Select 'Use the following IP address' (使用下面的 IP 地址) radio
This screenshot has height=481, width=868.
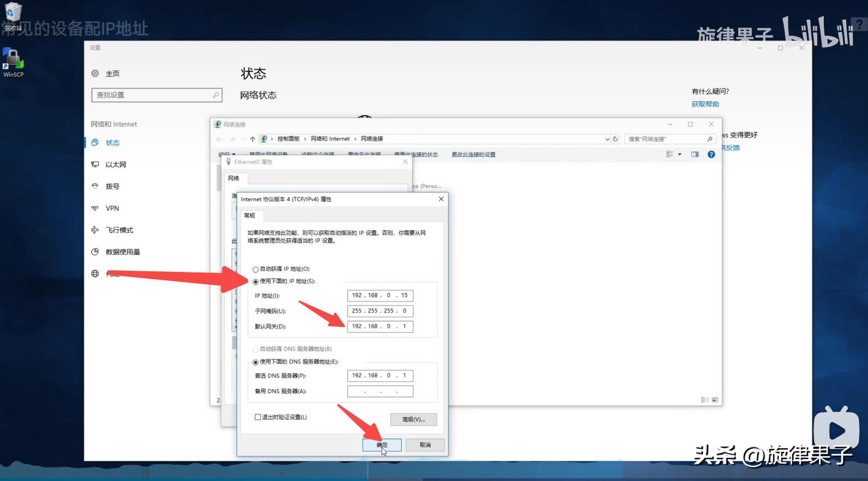pyautogui.click(x=256, y=282)
